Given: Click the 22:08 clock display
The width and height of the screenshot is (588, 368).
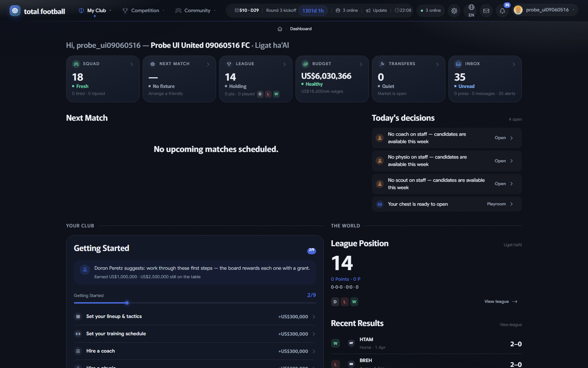Looking at the screenshot, I should (403, 10).
